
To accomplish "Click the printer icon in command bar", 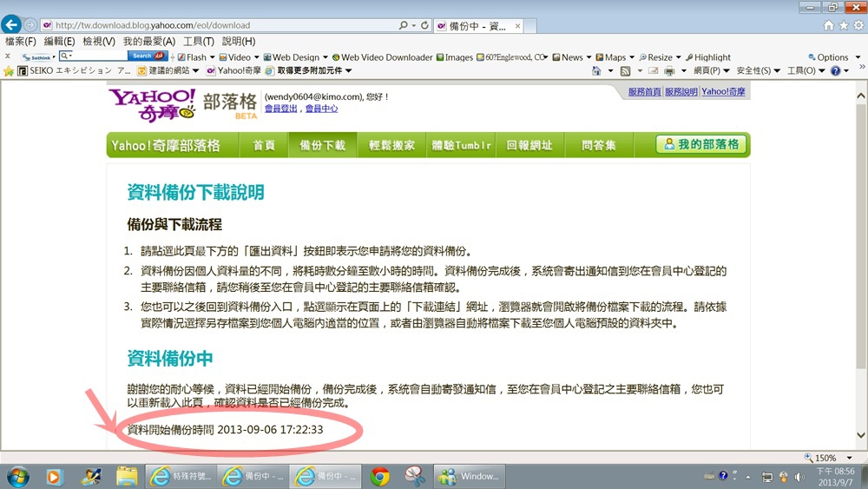I will 669,71.
